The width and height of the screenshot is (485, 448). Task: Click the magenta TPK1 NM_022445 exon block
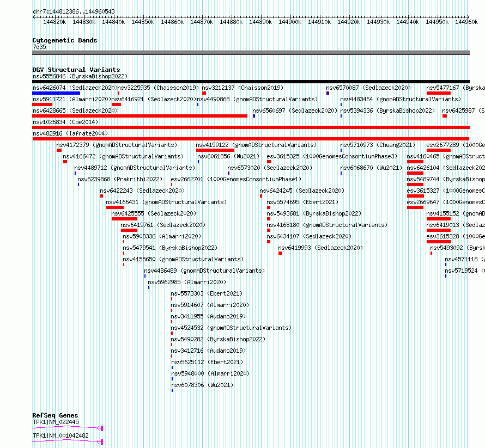click(x=102, y=428)
